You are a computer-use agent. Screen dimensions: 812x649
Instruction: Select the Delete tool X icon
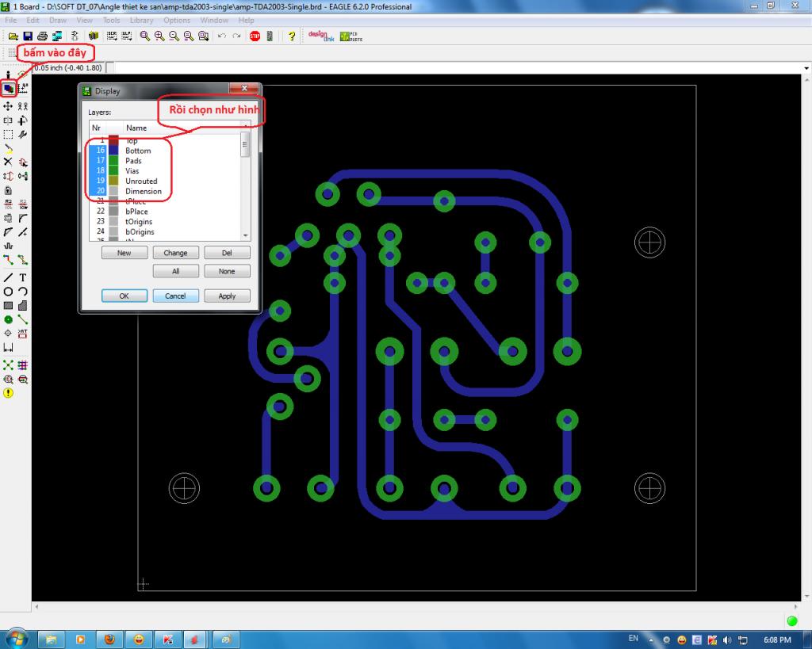9,162
